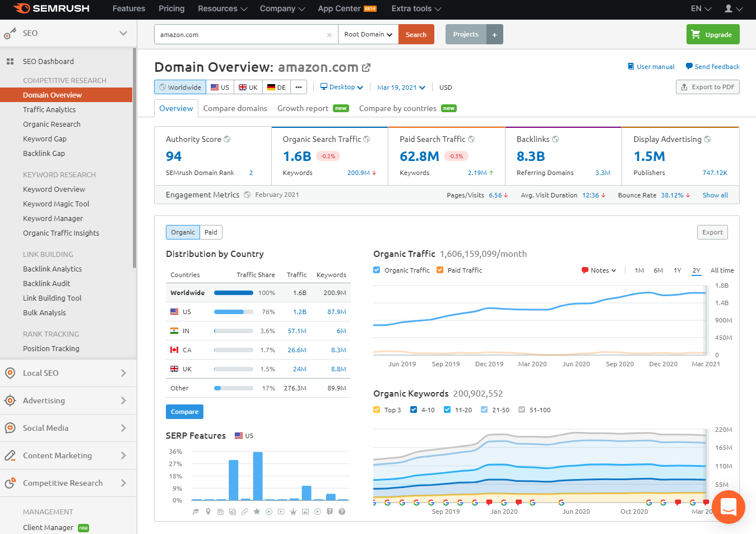Expand the Advertising sidebar section
This screenshot has width=756, height=534.
pos(68,400)
